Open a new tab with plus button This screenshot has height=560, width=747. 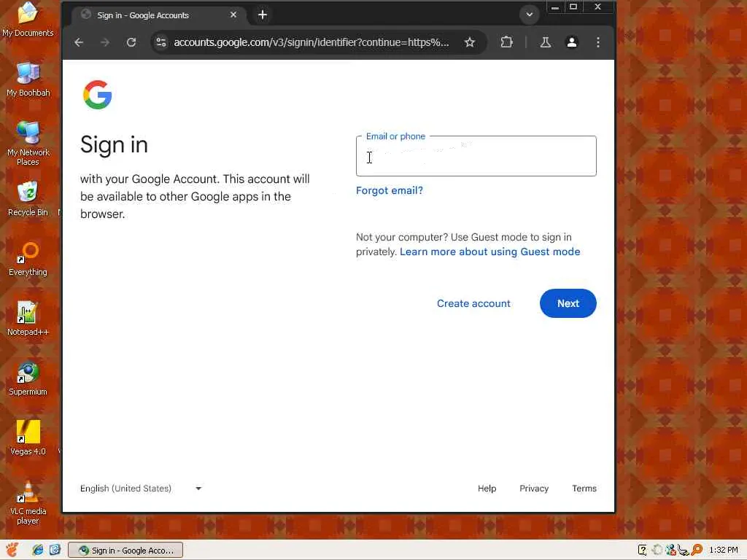[x=263, y=15]
